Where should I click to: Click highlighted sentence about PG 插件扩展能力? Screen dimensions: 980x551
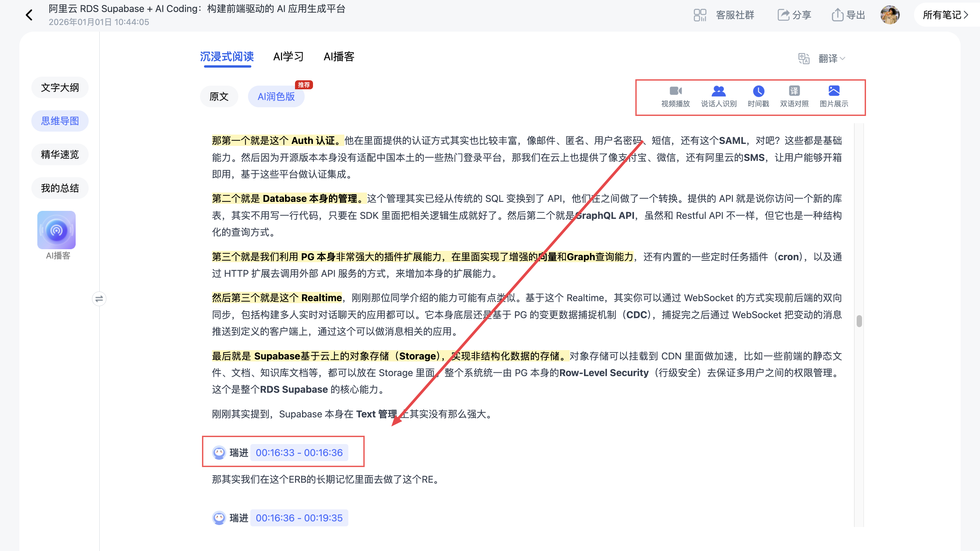(x=423, y=257)
